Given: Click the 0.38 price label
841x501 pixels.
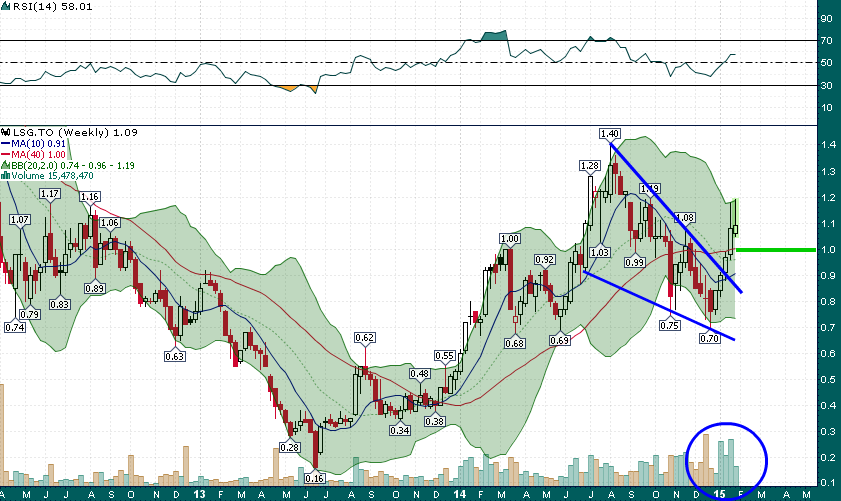Looking at the screenshot, I should [x=434, y=422].
